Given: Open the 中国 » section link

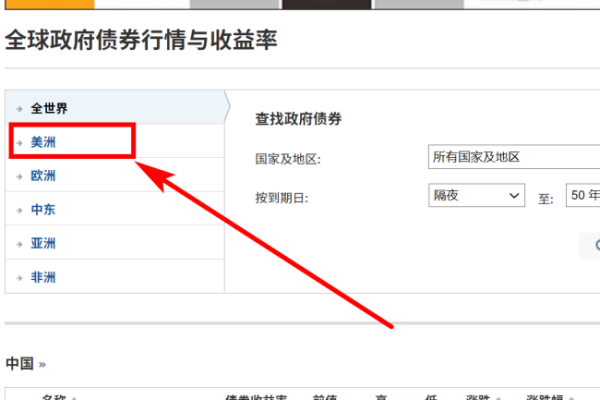Looking at the screenshot, I should [26, 363].
